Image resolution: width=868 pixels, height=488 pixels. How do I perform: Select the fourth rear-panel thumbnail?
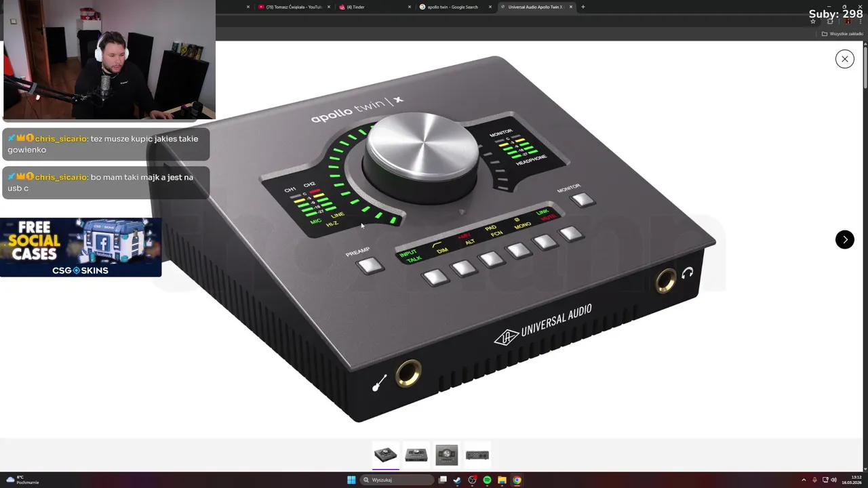pyautogui.click(x=477, y=455)
